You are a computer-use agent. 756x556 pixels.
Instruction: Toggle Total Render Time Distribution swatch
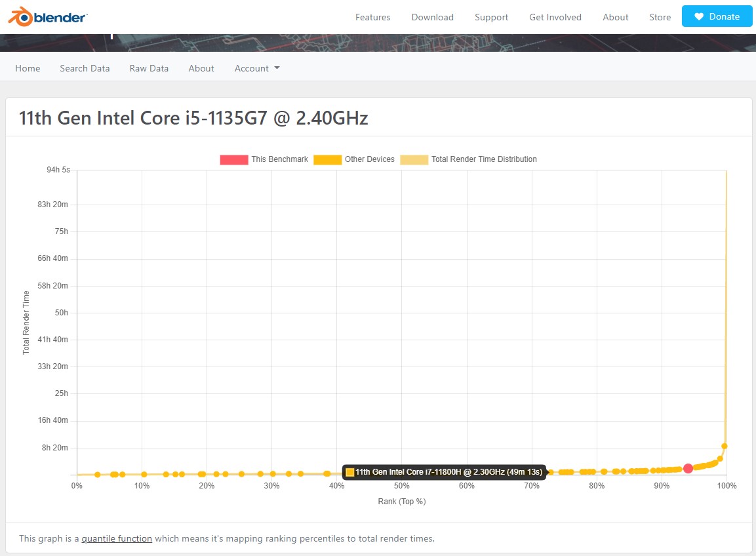point(414,159)
